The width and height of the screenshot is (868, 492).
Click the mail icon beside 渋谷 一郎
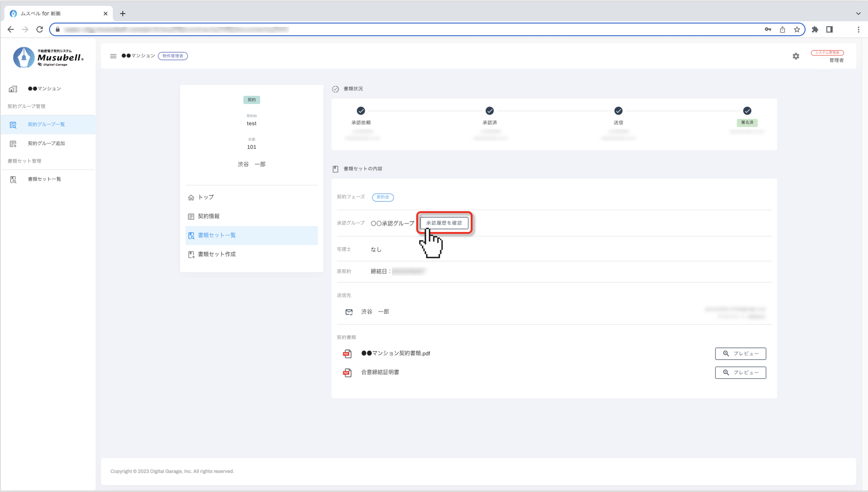click(349, 312)
